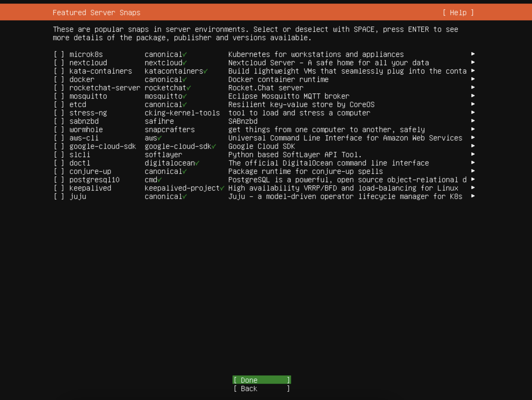This screenshot has height=400, width=532.
Task: Select the stress-ng snap entry name
Action: coord(88,113)
